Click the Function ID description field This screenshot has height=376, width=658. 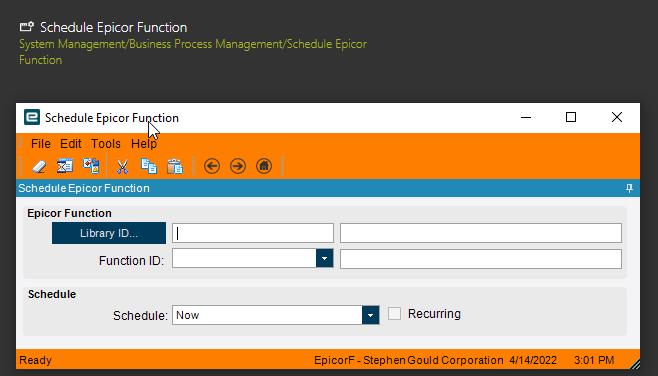point(480,259)
